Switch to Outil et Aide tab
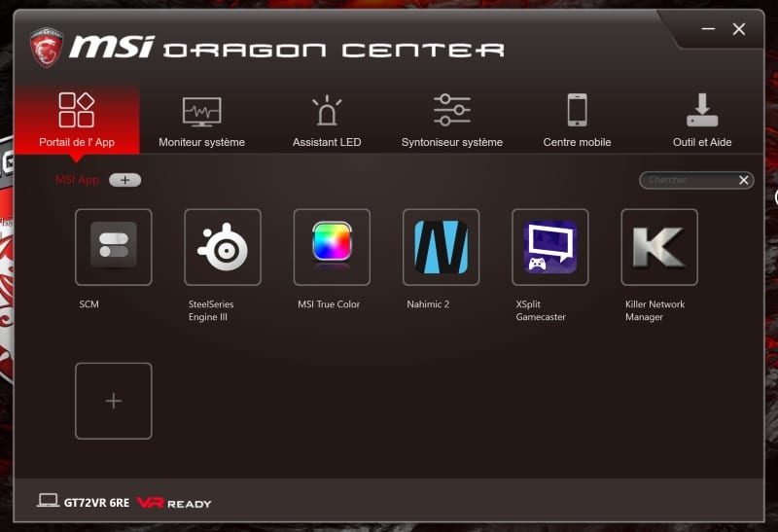Screen dimensions: 778x532 [x=702, y=119]
